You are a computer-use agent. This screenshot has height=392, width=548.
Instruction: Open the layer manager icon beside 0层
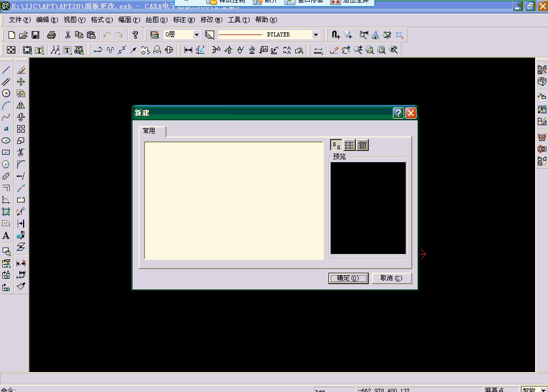pos(155,35)
